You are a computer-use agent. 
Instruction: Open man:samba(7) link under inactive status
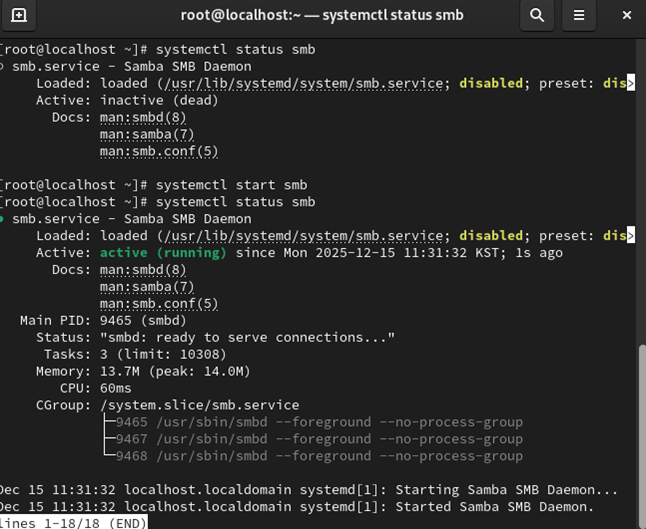[x=147, y=135]
